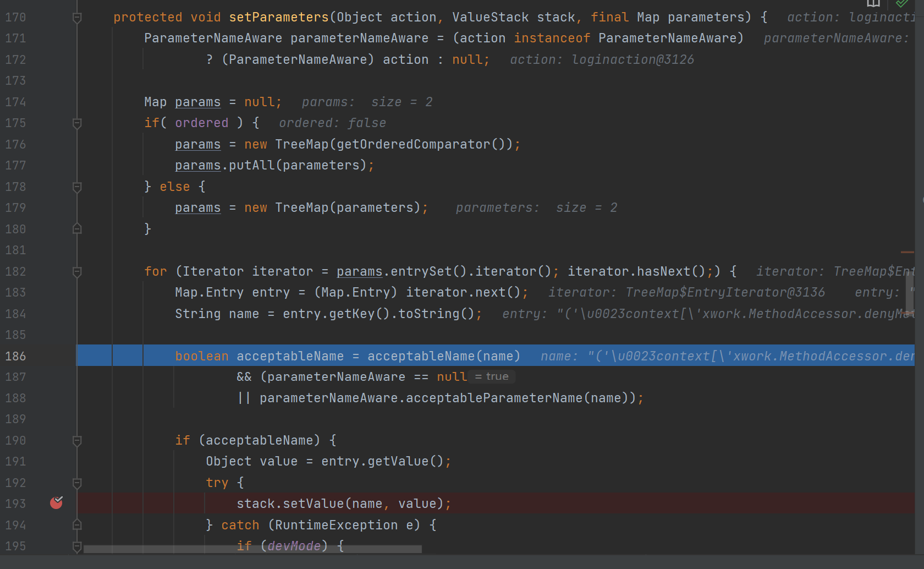The image size is (924, 569).
Task: Collapse the if (acceptableName) block at line 190
Action: [77, 441]
